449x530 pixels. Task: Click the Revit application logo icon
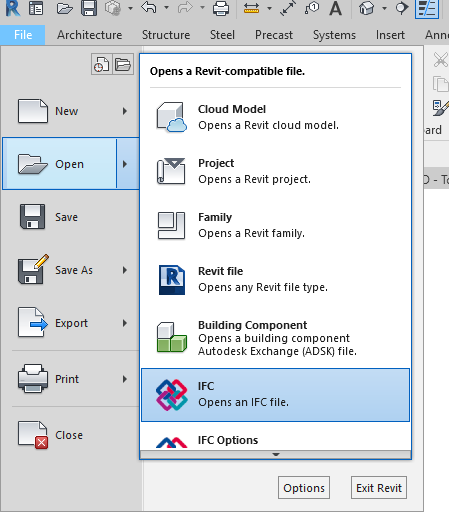coord(13,8)
